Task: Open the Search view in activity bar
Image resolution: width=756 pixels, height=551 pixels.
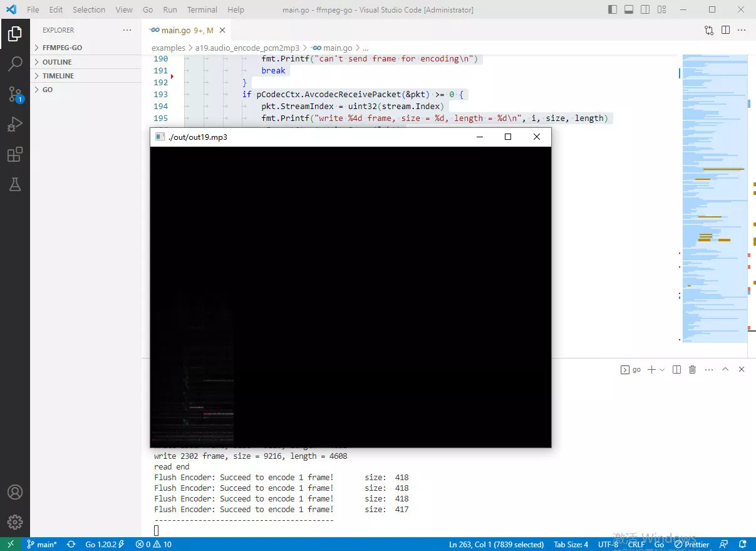Action: (15, 63)
